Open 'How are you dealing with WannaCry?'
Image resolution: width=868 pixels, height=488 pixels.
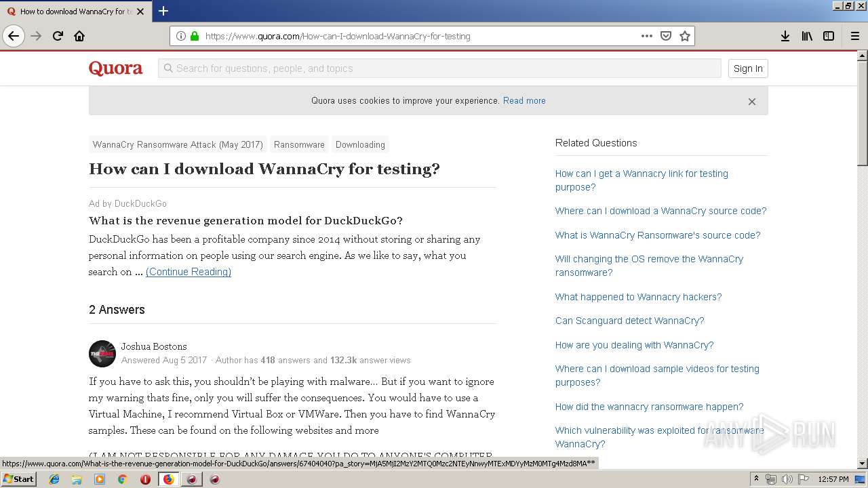click(x=634, y=345)
